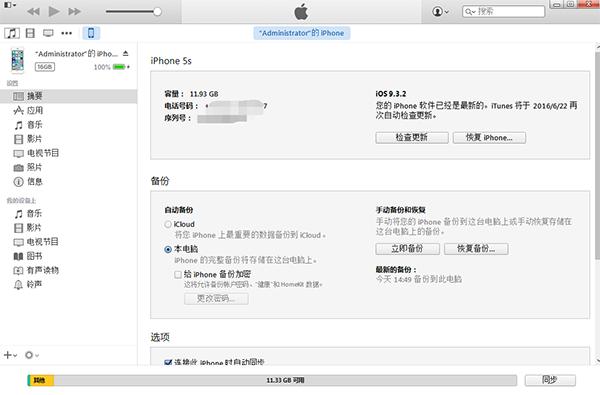Select 摘要 (Summary) in sidebar
The height and width of the screenshot is (395, 600).
(x=68, y=96)
